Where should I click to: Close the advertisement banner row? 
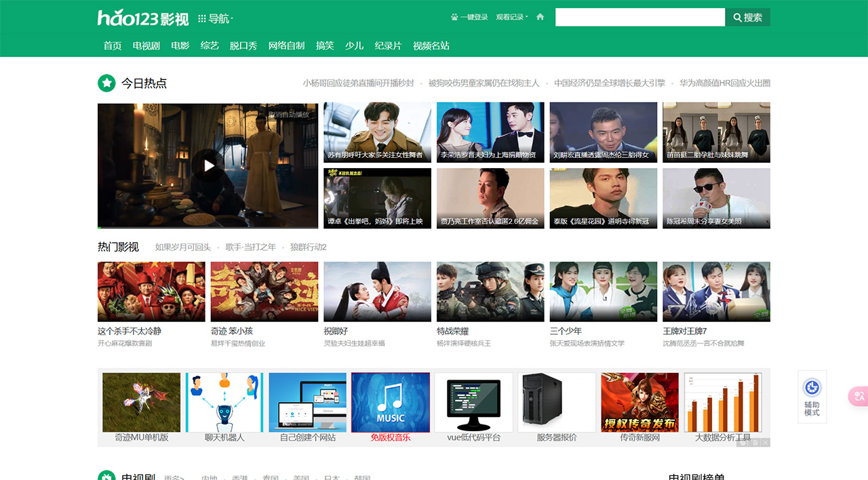click(x=765, y=442)
